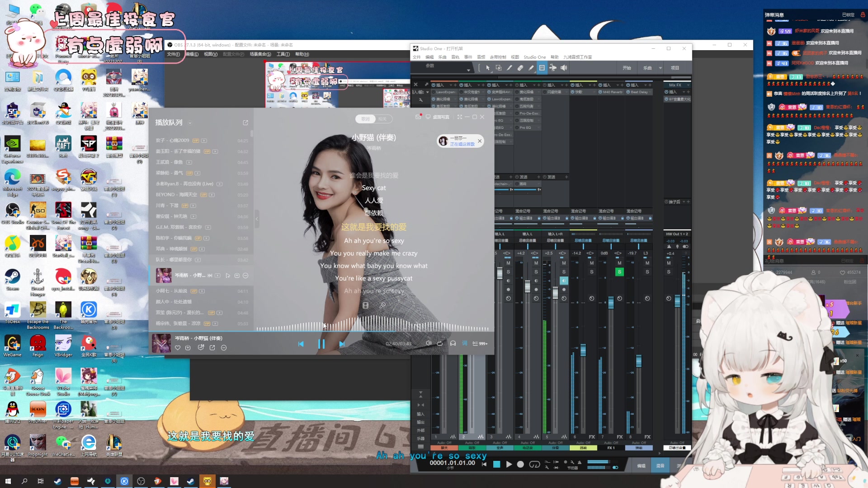Pause the current song in the music player
Screen dimensions: 868x488
click(x=321, y=344)
